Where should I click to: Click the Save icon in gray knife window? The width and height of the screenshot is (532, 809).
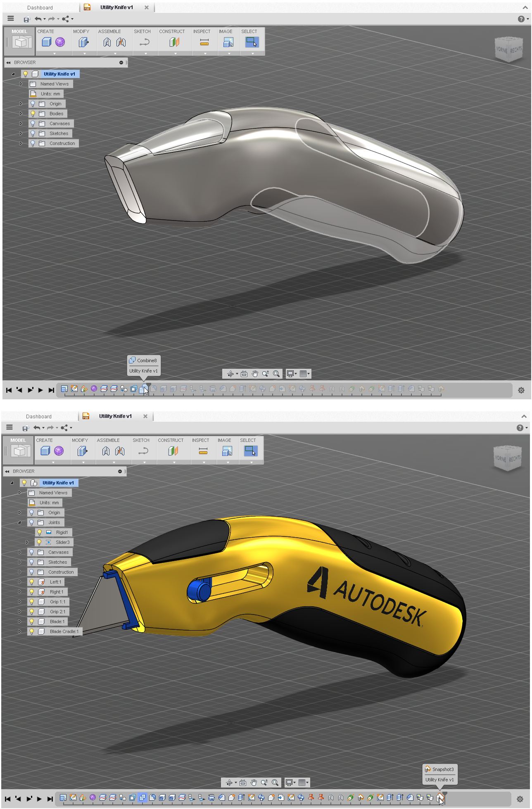[x=27, y=19]
